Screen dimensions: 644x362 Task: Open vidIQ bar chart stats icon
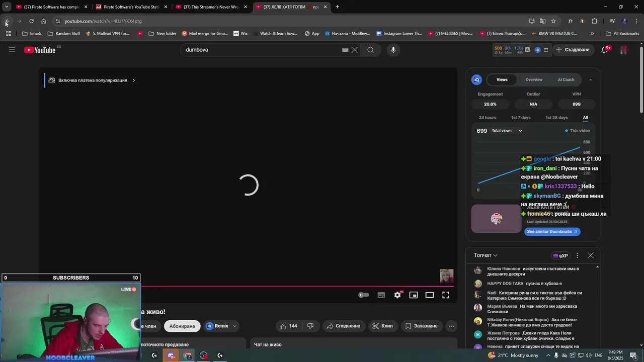527,50
